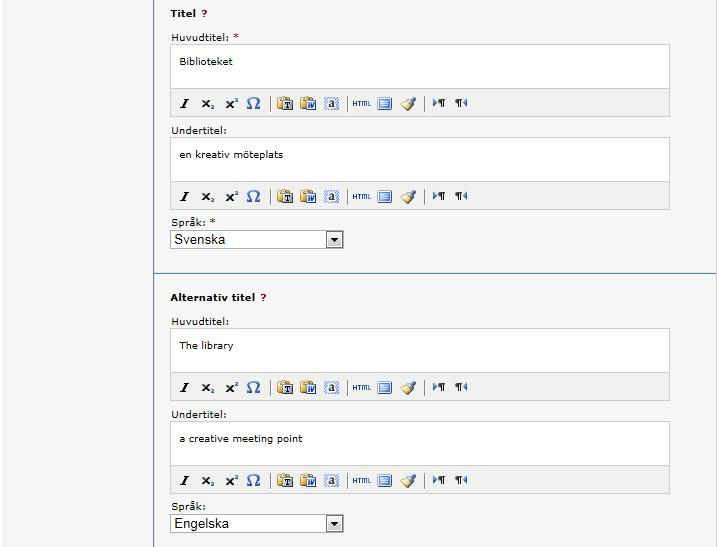This screenshot has width=717, height=547.
Task: Insert omega symbol in 'The library' editor
Action: [253, 388]
